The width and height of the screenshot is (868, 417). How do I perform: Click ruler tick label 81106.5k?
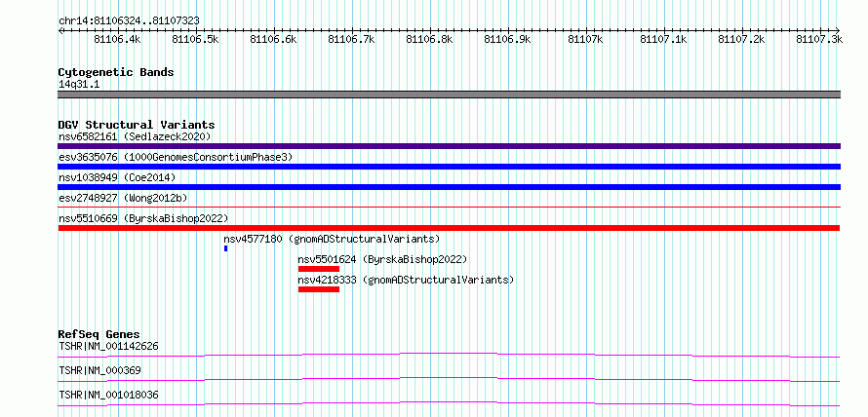tap(195, 39)
